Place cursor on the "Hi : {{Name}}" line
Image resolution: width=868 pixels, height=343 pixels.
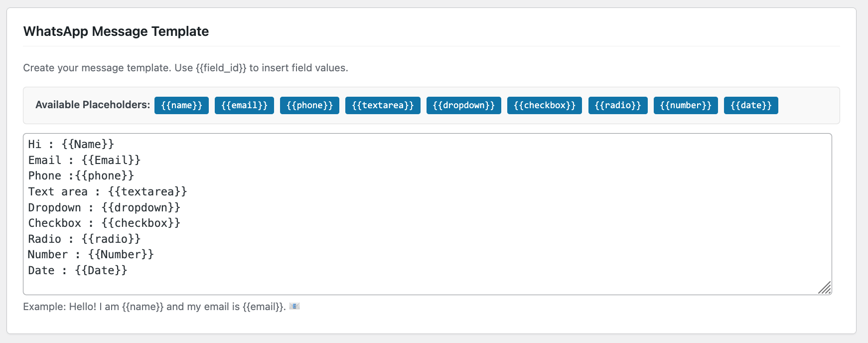[x=71, y=145]
